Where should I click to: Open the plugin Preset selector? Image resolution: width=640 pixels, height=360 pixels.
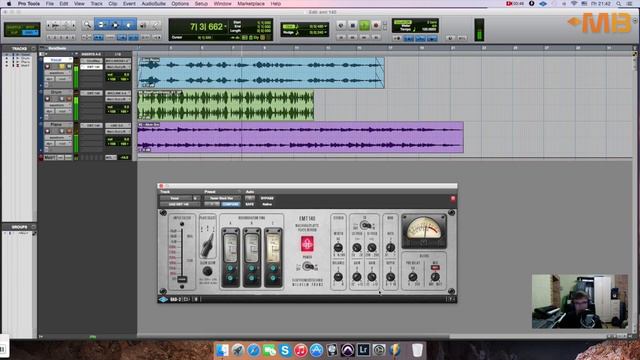coord(222,198)
